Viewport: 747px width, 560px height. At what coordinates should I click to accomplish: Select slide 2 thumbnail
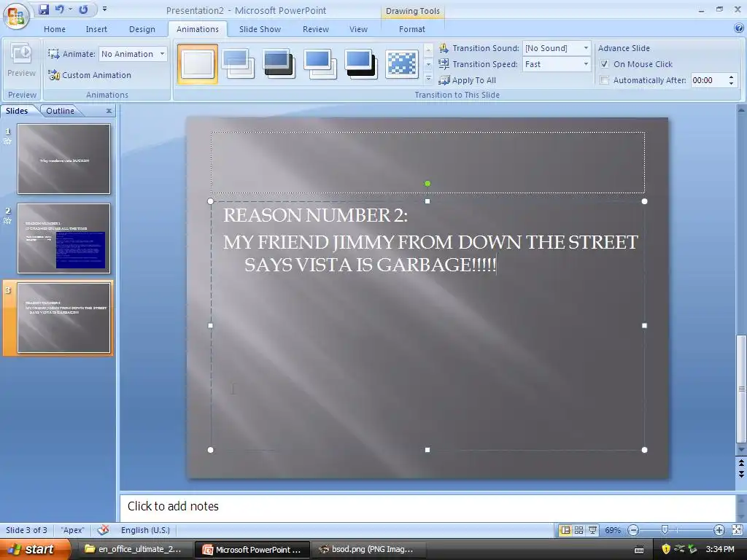coord(64,238)
